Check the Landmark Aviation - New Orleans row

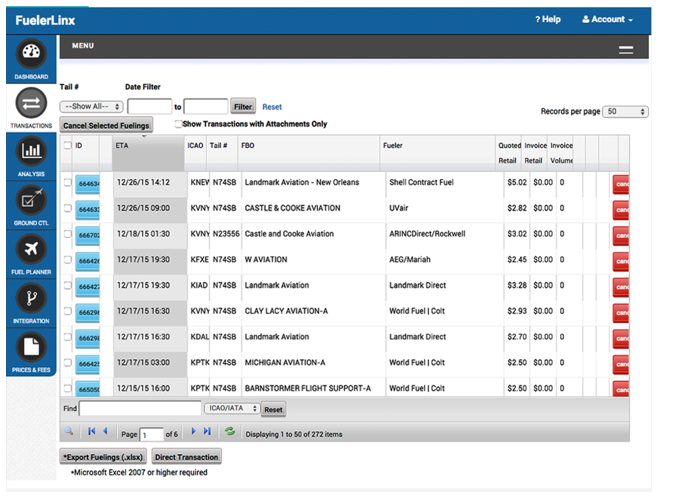(68, 183)
